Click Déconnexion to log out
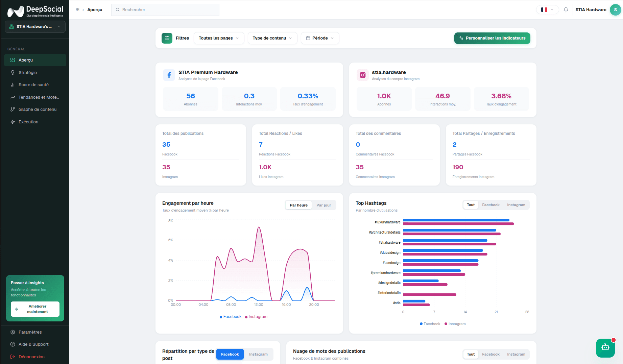 pyautogui.click(x=35, y=357)
